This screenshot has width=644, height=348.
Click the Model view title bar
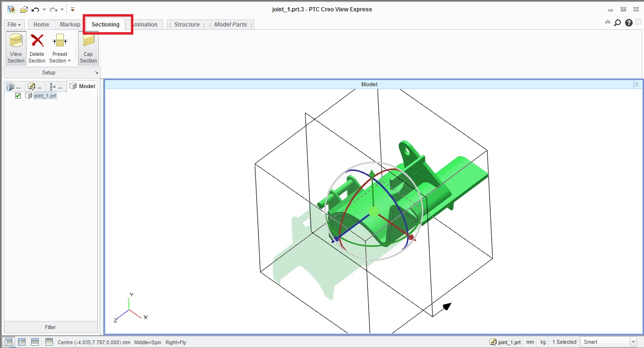pos(369,84)
